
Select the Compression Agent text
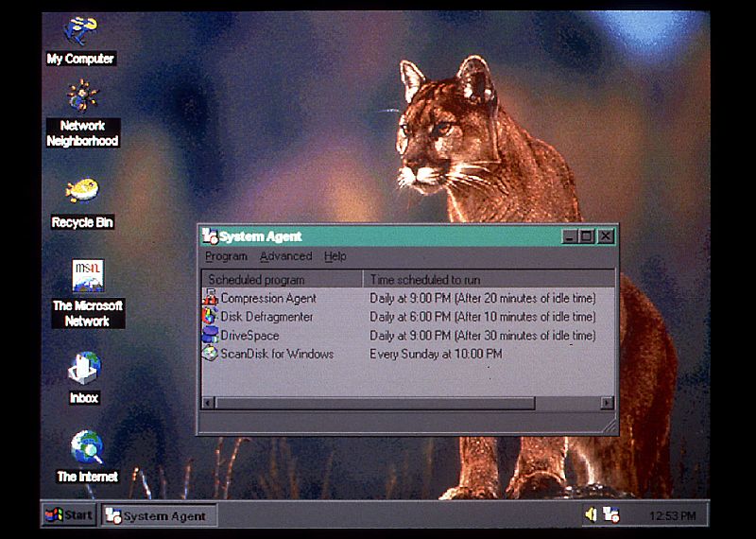point(268,298)
